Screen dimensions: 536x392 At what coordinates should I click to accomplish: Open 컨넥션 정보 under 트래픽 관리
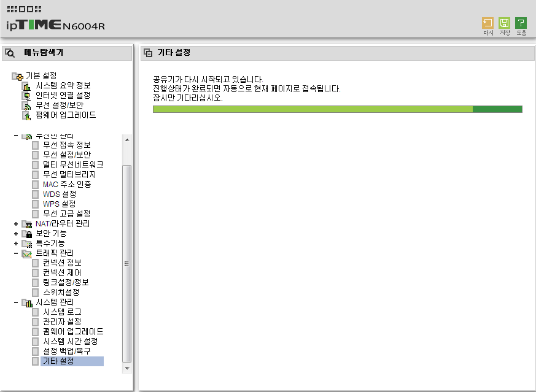[62, 263]
